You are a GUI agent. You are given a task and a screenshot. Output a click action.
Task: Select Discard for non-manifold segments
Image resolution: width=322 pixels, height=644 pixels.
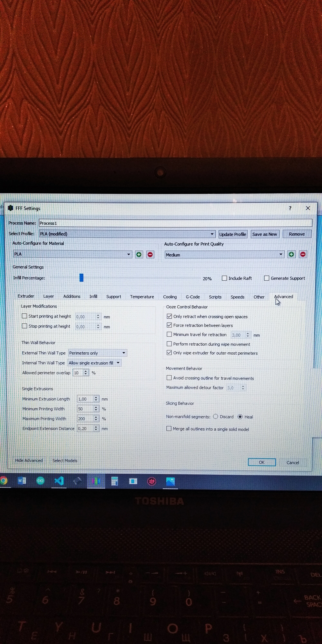216,417
